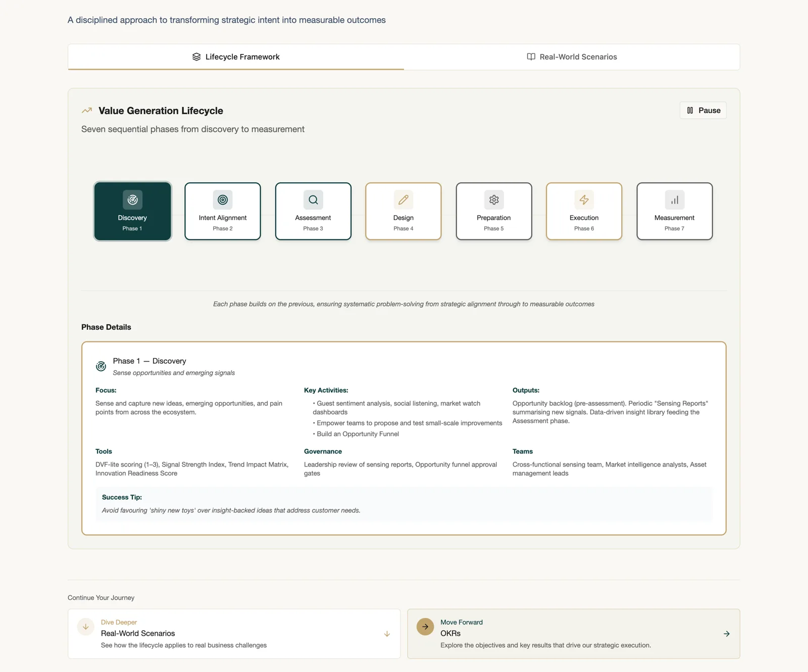Click the 'Phase Details' heading

[106, 327]
